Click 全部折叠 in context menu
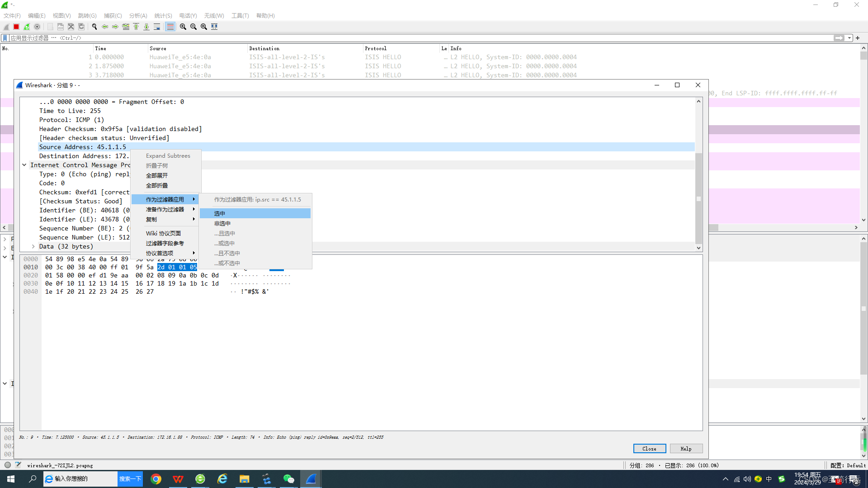 pyautogui.click(x=165, y=186)
